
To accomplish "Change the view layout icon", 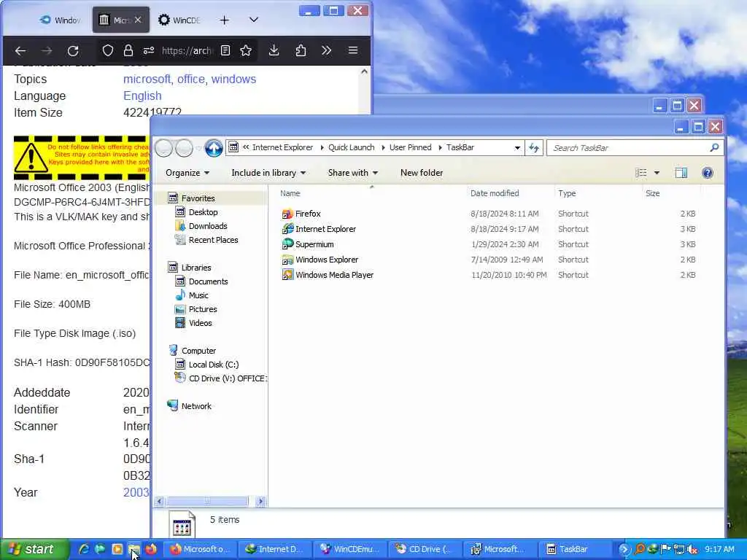I will coord(641,173).
